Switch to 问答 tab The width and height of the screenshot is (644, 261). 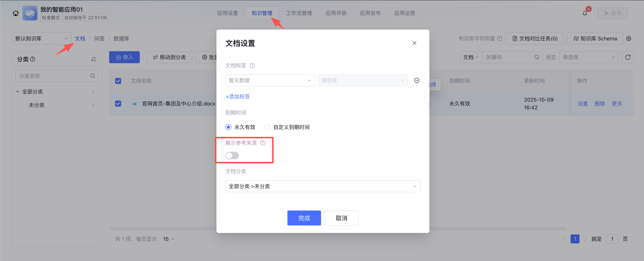pos(99,39)
